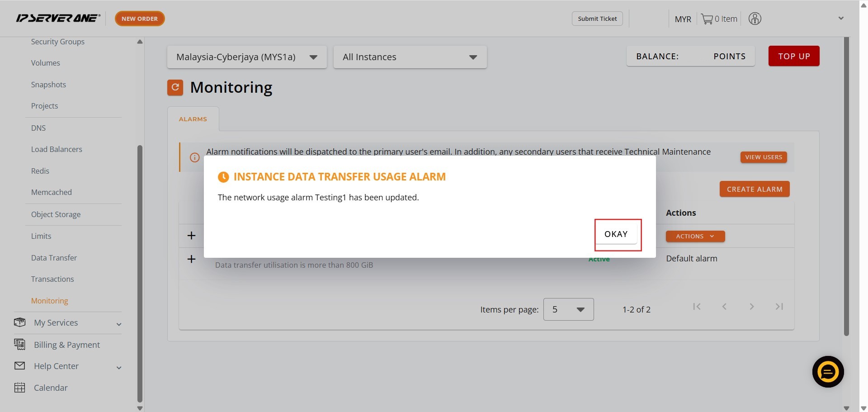Screen dimensions: 868x412
Task: Click the Calendar icon in sidebar
Action: tap(19, 388)
